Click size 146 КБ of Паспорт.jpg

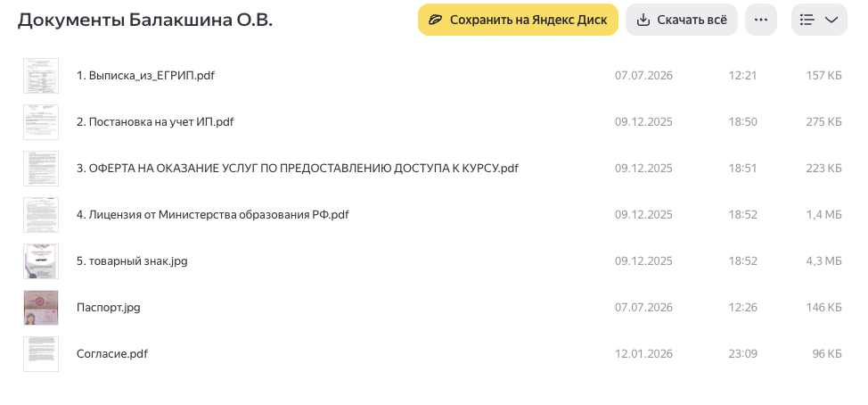point(823,308)
